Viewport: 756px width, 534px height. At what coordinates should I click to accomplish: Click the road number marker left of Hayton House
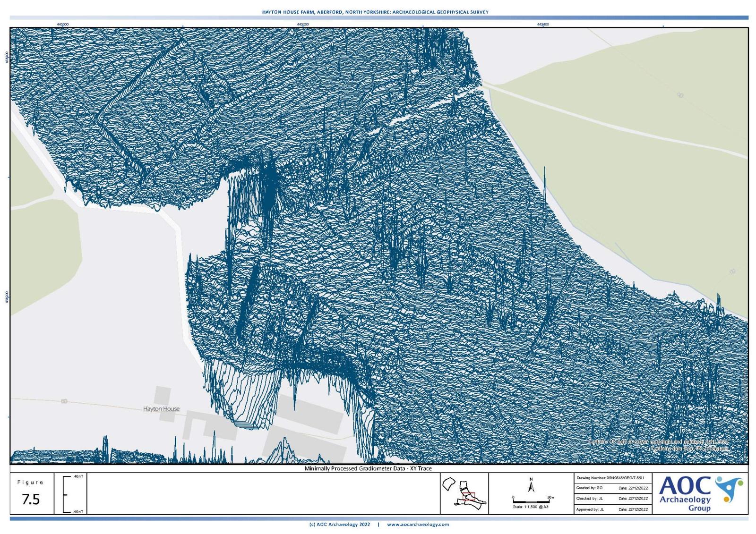coord(64,401)
